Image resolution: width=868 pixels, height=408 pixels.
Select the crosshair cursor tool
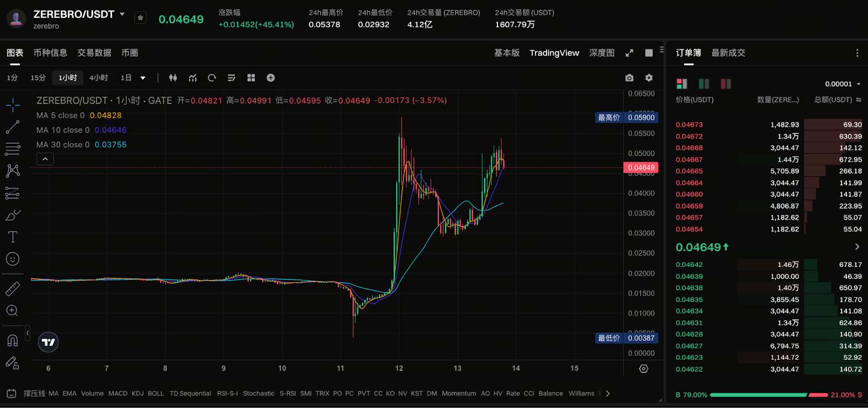(12, 105)
